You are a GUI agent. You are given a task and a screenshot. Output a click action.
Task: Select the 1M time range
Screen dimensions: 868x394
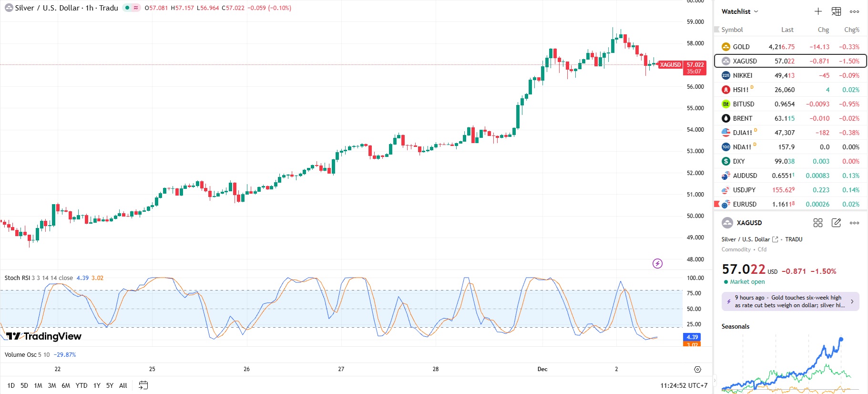point(38,385)
